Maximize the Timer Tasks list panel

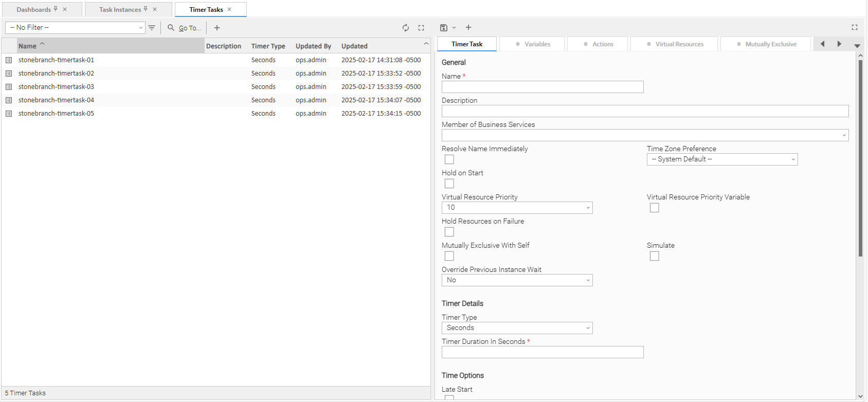[421, 28]
